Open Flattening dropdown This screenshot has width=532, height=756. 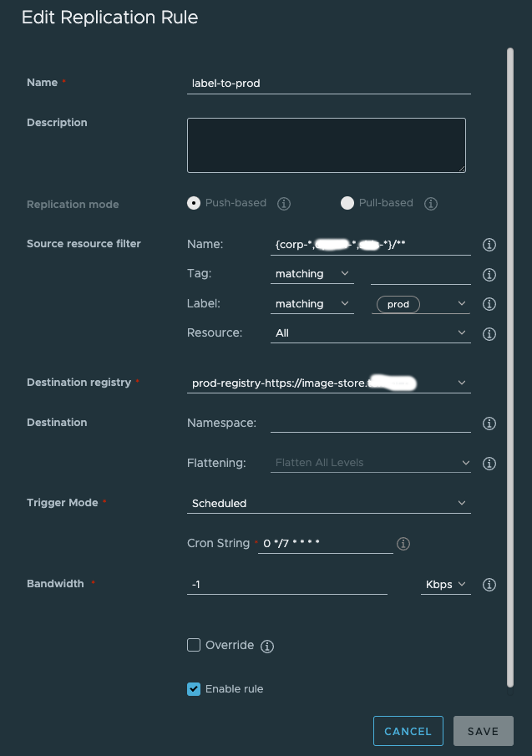pyautogui.click(x=371, y=463)
